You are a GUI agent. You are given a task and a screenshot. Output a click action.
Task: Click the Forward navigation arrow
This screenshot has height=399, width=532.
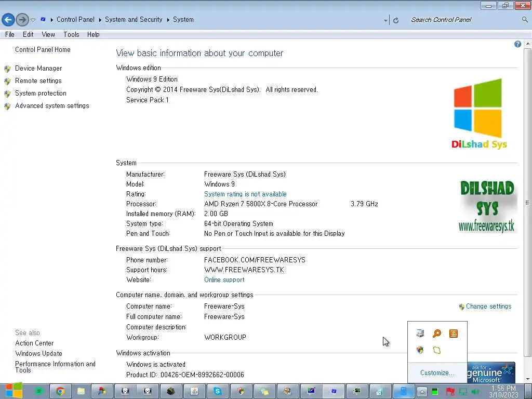(x=22, y=20)
